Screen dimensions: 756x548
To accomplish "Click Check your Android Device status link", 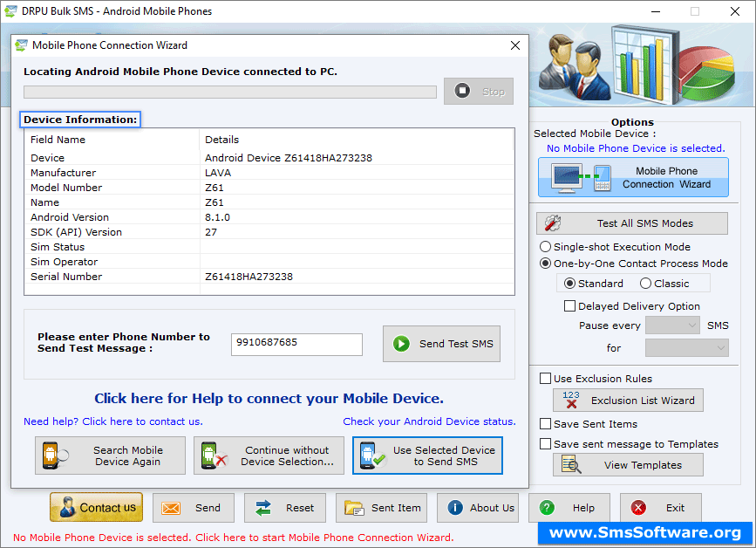I will 429,421.
